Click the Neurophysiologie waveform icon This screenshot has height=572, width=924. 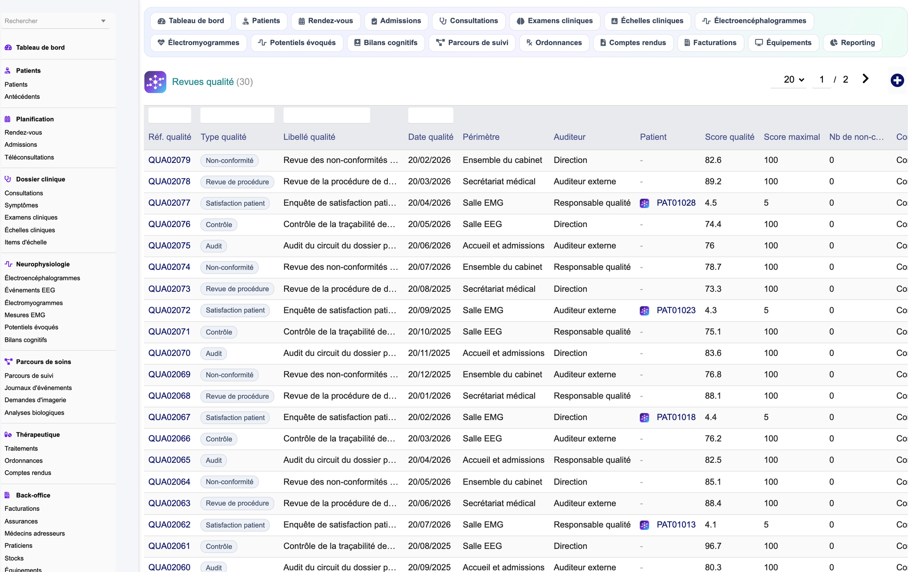[8, 264]
